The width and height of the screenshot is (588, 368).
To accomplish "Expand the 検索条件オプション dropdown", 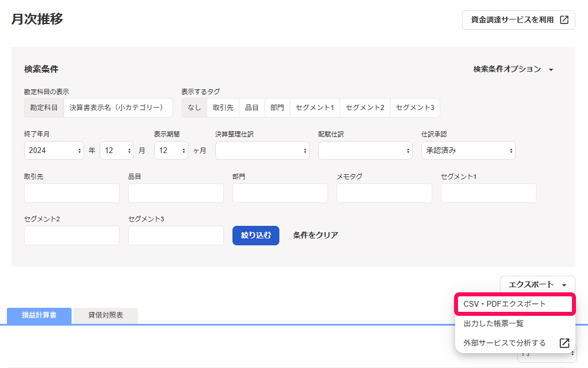I will tap(514, 69).
